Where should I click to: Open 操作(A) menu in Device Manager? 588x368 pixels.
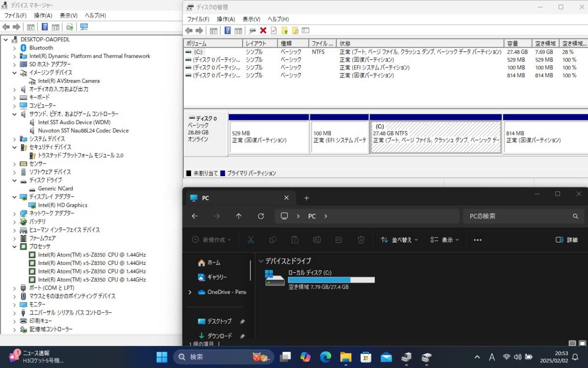[x=43, y=15]
